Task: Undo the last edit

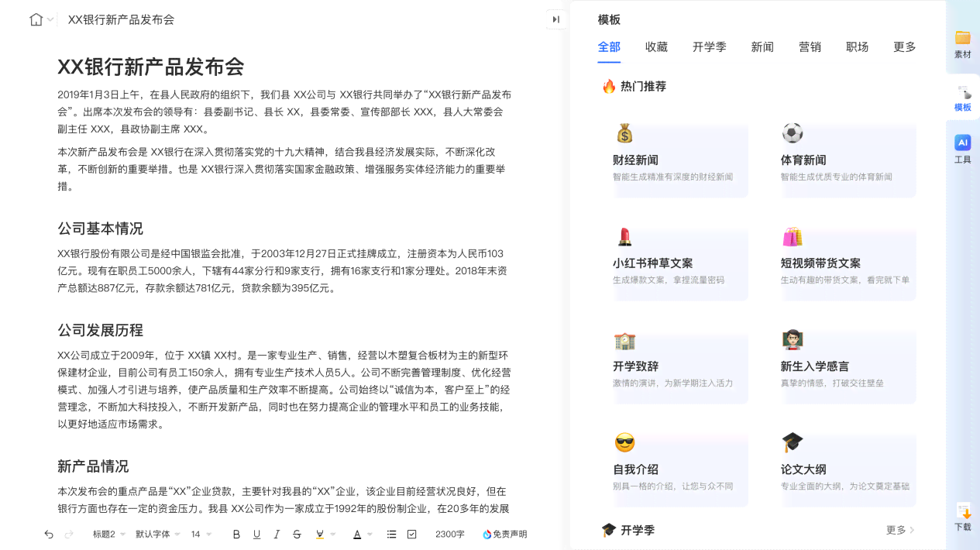Action: 49,534
